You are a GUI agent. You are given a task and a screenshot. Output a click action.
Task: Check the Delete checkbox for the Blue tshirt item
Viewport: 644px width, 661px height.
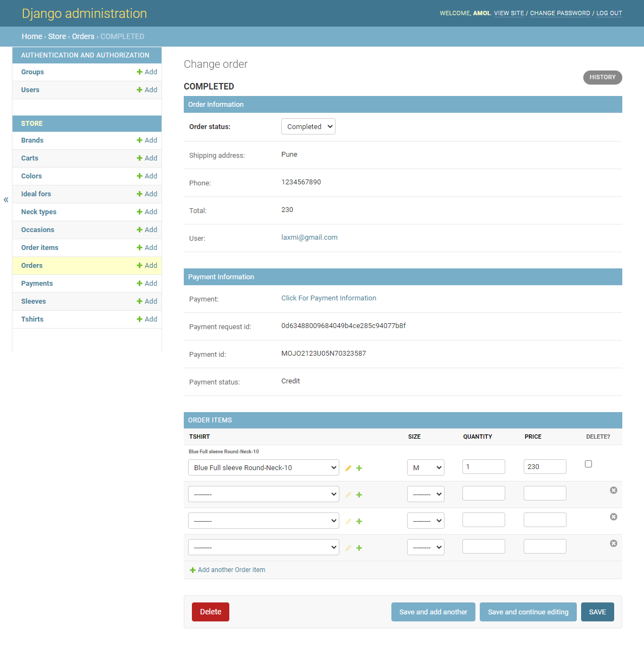[588, 464]
